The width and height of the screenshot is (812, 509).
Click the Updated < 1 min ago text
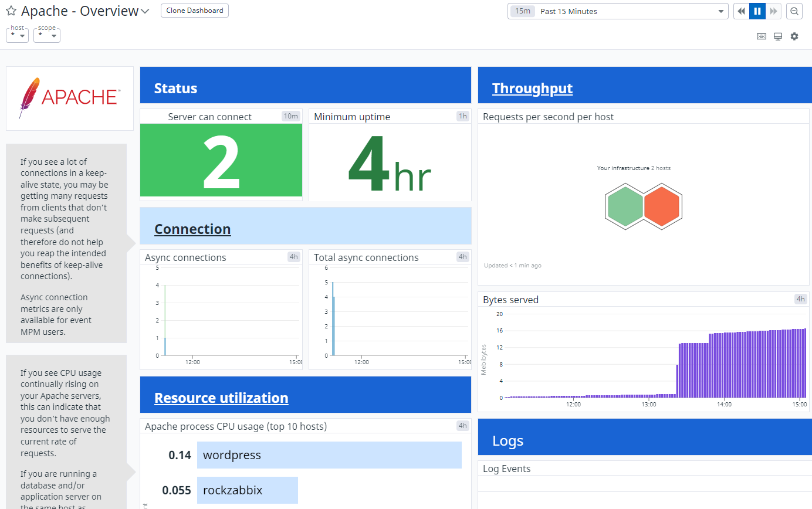(513, 266)
